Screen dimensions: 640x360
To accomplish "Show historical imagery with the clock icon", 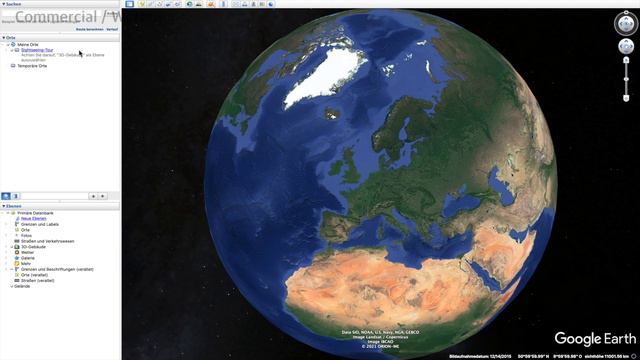I will (189, 4).
